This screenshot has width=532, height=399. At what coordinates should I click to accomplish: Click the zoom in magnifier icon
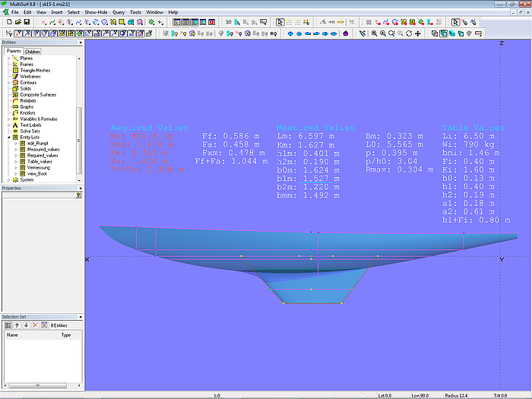(382, 33)
